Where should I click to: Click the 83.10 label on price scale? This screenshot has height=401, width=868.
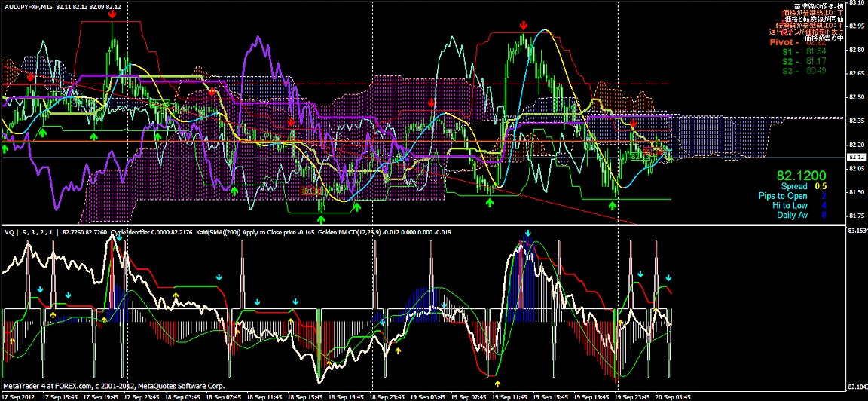point(857,2)
